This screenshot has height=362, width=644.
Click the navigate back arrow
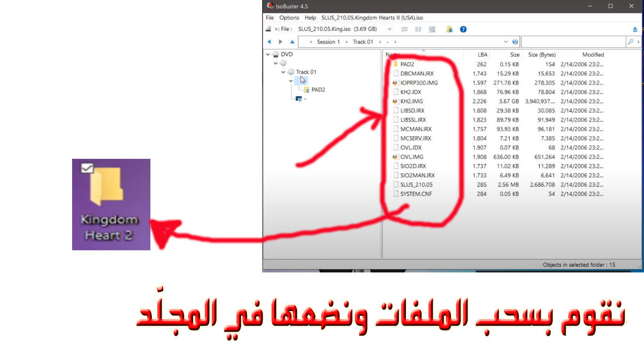(x=269, y=42)
